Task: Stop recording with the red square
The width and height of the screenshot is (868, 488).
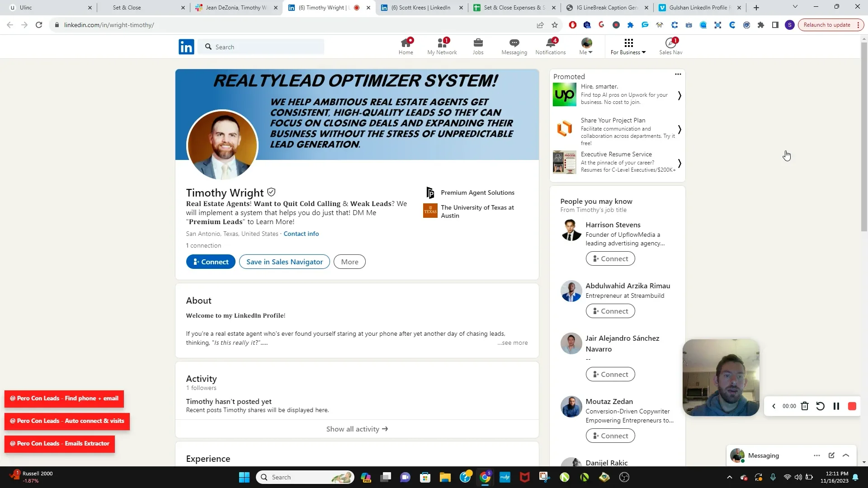Action: click(x=852, y=406)
